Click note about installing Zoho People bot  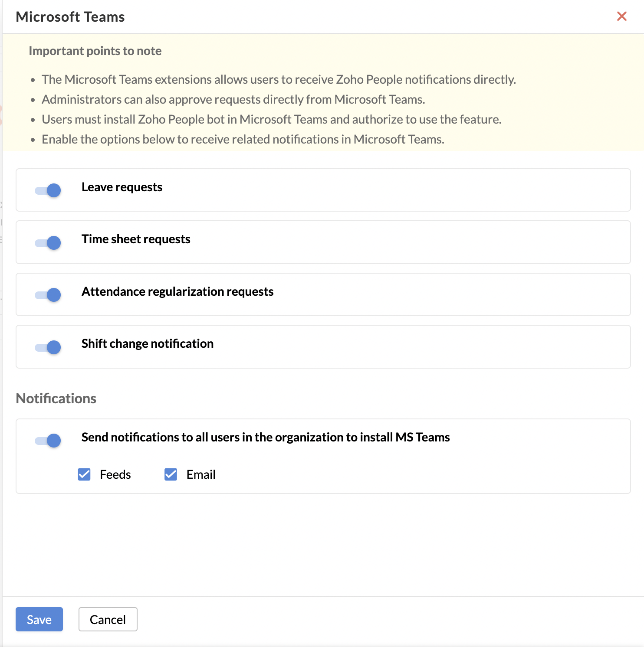pos(272,120)
